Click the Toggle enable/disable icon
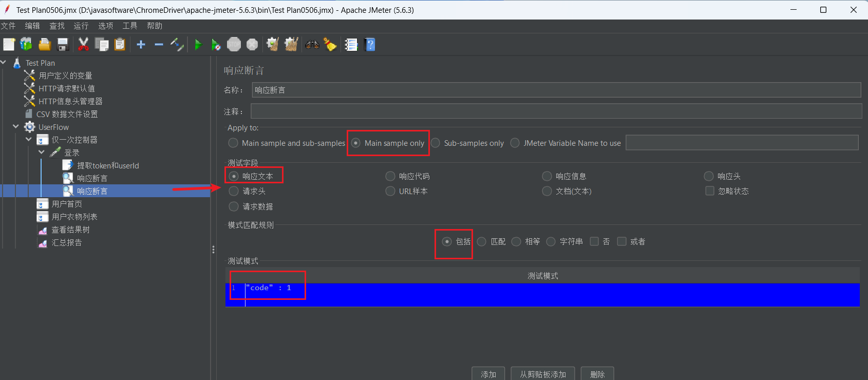Viewport: 868px width, 380px height. tap(177, 45)
